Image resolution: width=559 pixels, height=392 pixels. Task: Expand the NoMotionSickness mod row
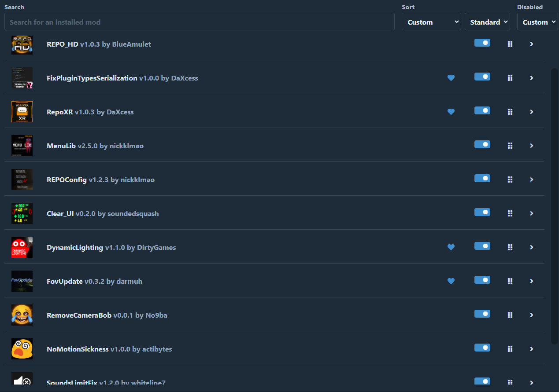pos(532,349)
